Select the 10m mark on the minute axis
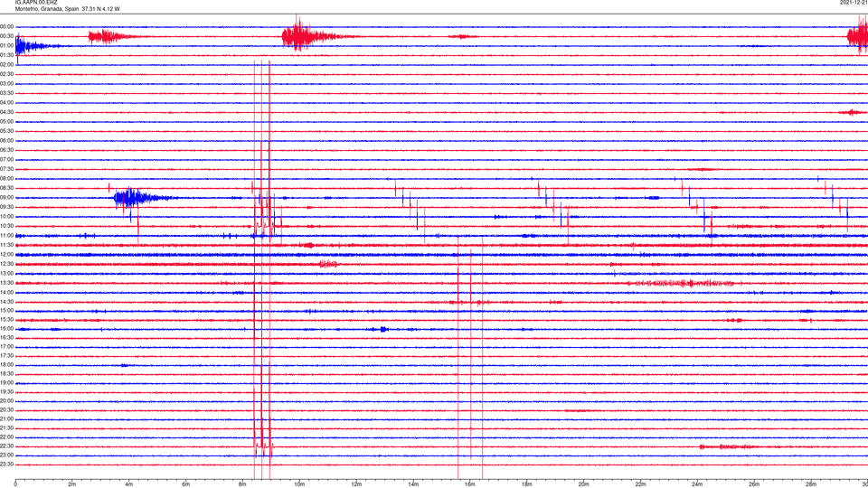Viewport: 868px width, 488px height. pos(299,484)
